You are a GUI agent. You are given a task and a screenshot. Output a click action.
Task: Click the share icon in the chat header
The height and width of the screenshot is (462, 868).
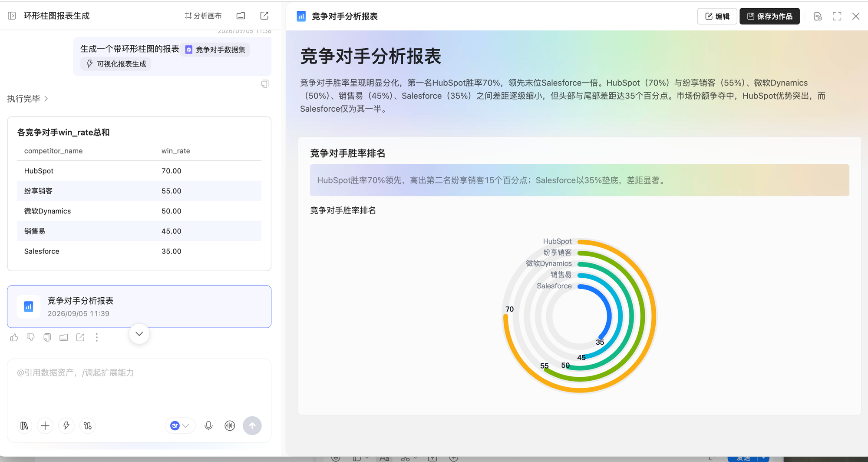click(x=264, y=16)
